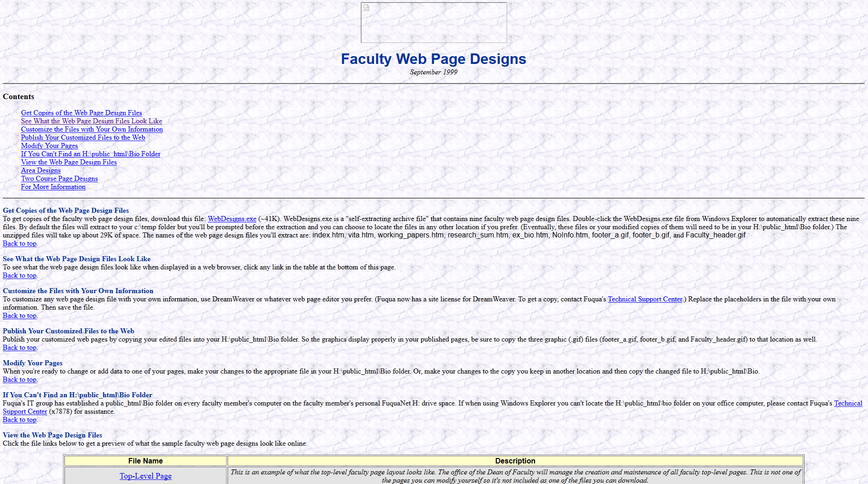Open the 'Area Designs' contents link

coord(41,170)
